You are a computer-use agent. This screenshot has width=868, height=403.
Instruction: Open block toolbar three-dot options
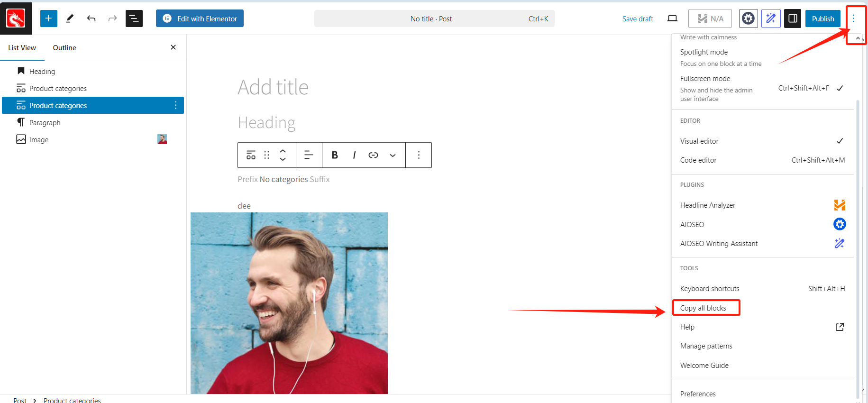point(419,155)
